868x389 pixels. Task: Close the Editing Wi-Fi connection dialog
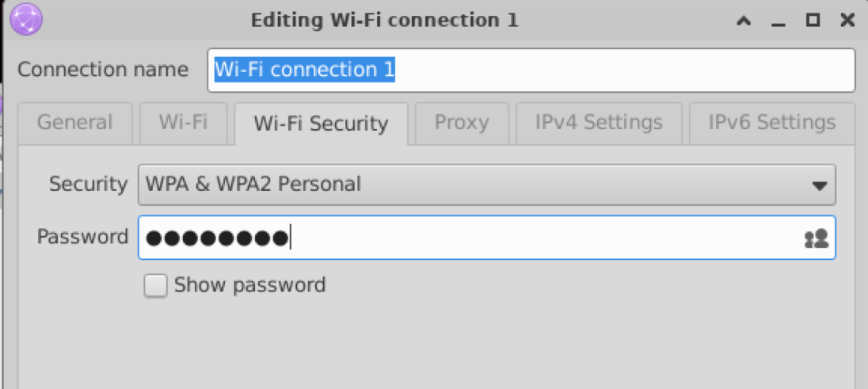tap(847, 21)
